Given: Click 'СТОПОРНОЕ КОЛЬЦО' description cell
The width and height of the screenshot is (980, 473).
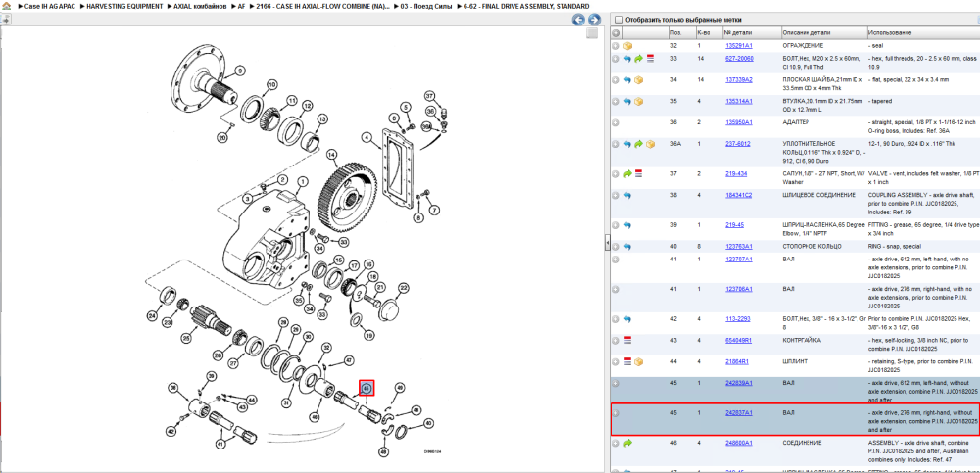Looking at the screenshot, I should click(x=811, y=246).
